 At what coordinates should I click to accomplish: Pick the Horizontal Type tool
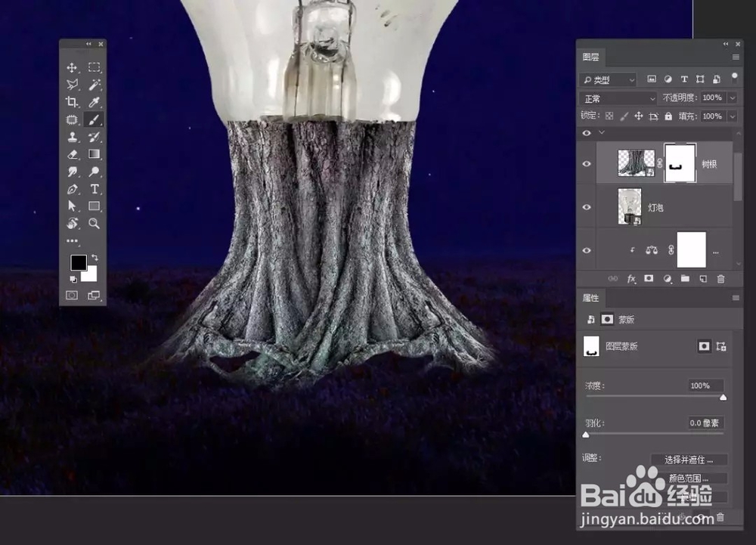(94, 187)
